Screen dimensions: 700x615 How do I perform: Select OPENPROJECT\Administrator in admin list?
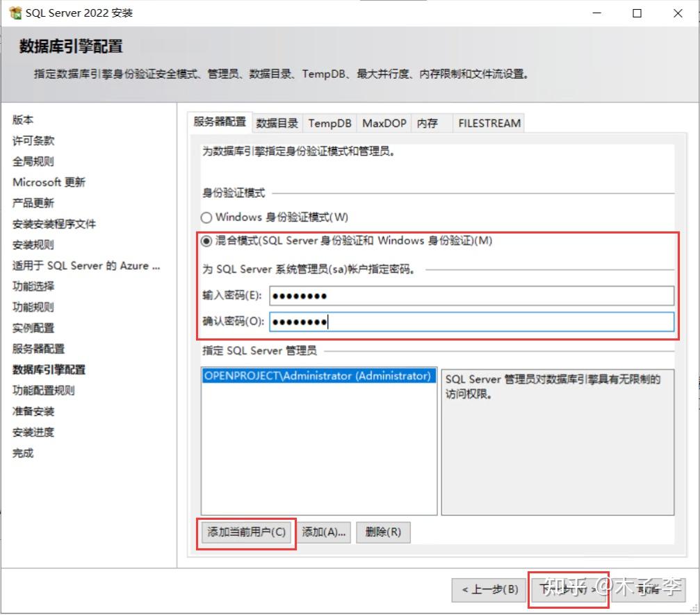pyautogui.click(x=318, y=376)
